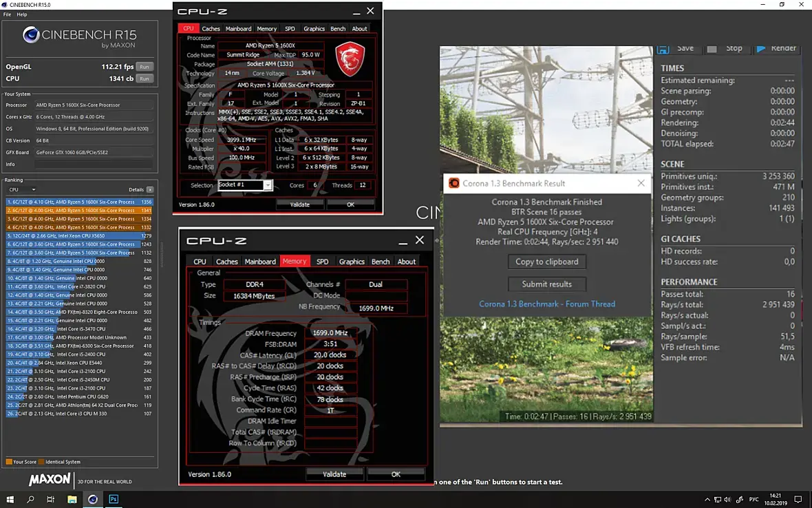The height and width of the screenshot is (508, 812).
Task: Click the DRAM Frequency value 1699.0 MHz
Action: click(x=330, y=333)
